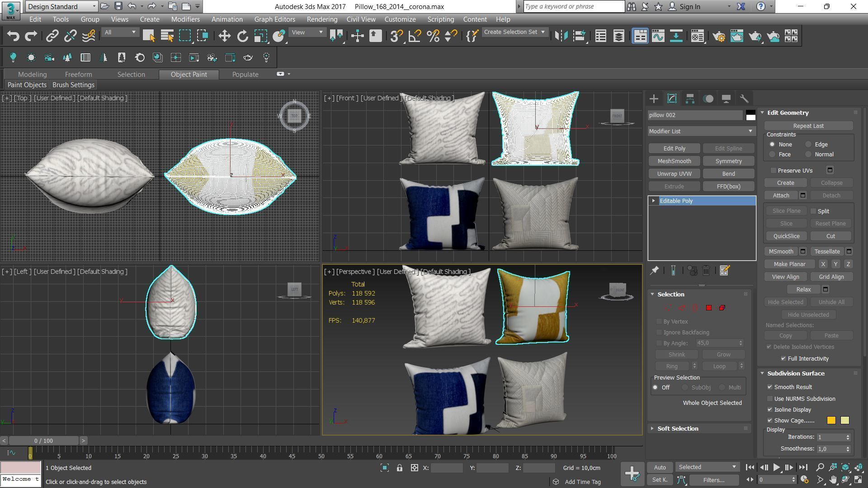Viewport: 868px width, 488px height.
Task: Open Design Standard workspace dropdown
Action: coord(61,6)
